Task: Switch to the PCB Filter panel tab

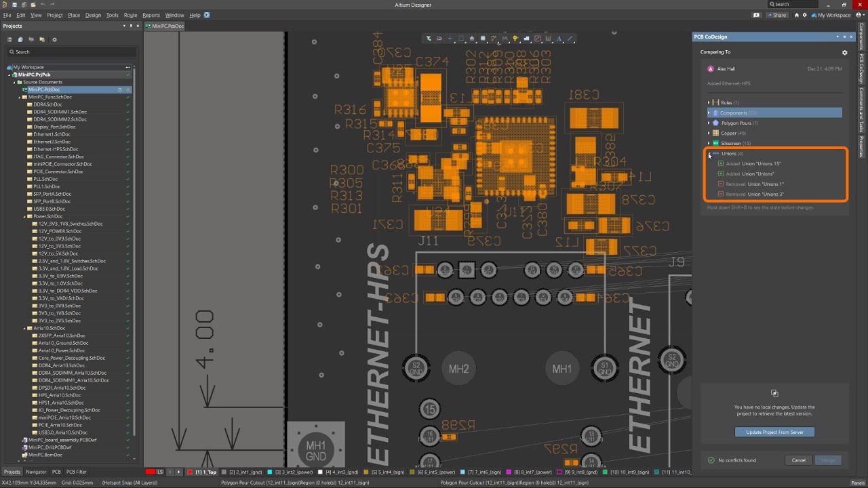Action: tap(76, 472)
